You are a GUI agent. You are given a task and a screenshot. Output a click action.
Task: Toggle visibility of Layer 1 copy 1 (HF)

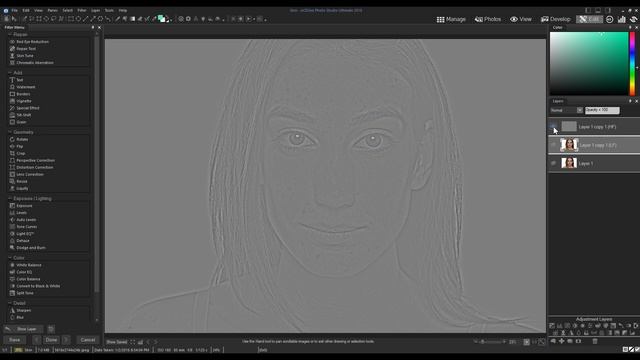pyautogui.click(x=553, y=127)
